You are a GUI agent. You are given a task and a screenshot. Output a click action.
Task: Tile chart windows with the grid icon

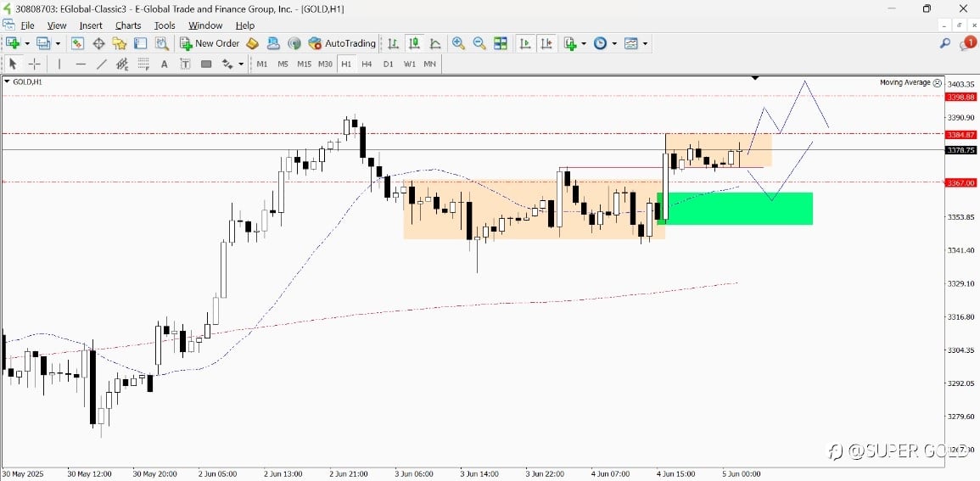500,43
